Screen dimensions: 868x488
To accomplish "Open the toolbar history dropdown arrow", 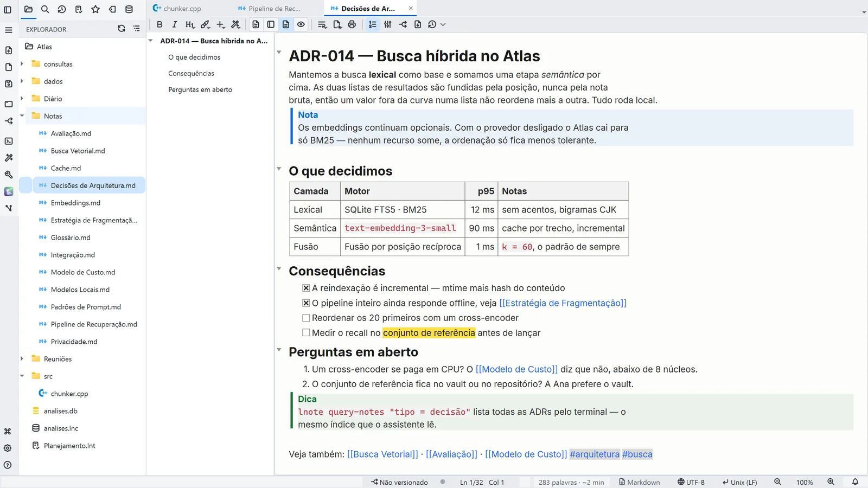I will 443,24.
